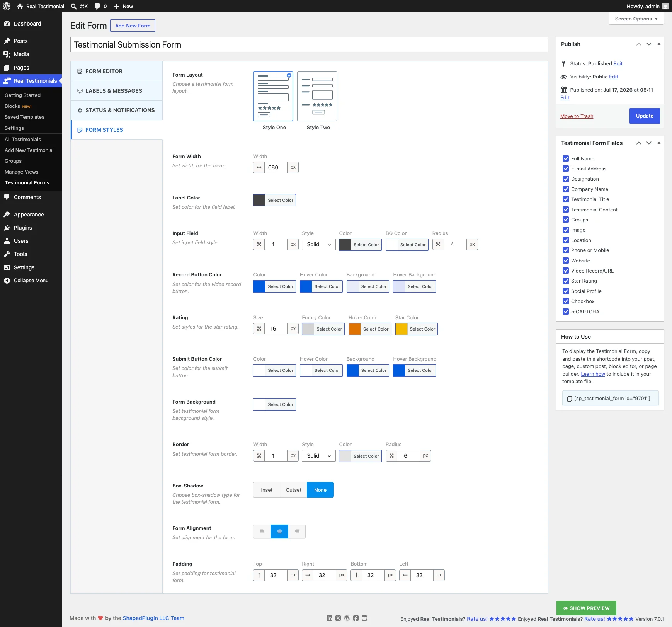Open the Dashboard icon in sidebar
This screenshot has height=627, width=672.
click(7, 24)
